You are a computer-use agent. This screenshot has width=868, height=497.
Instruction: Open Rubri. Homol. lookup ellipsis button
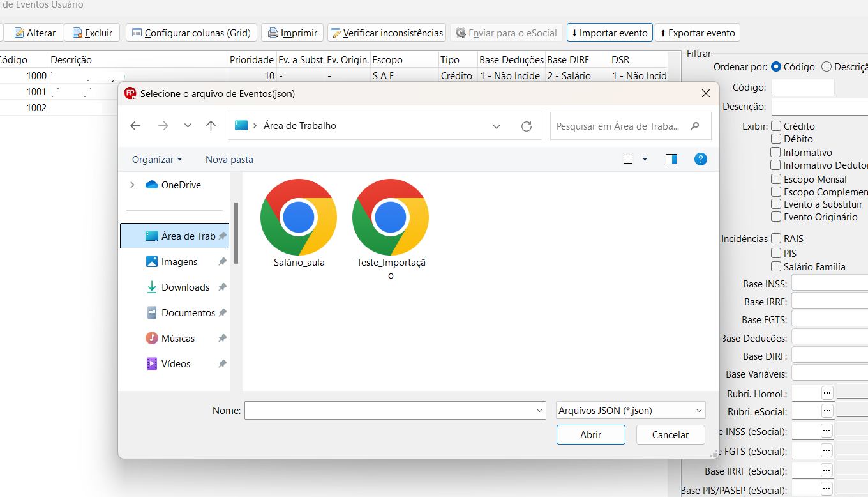[827, 392]
